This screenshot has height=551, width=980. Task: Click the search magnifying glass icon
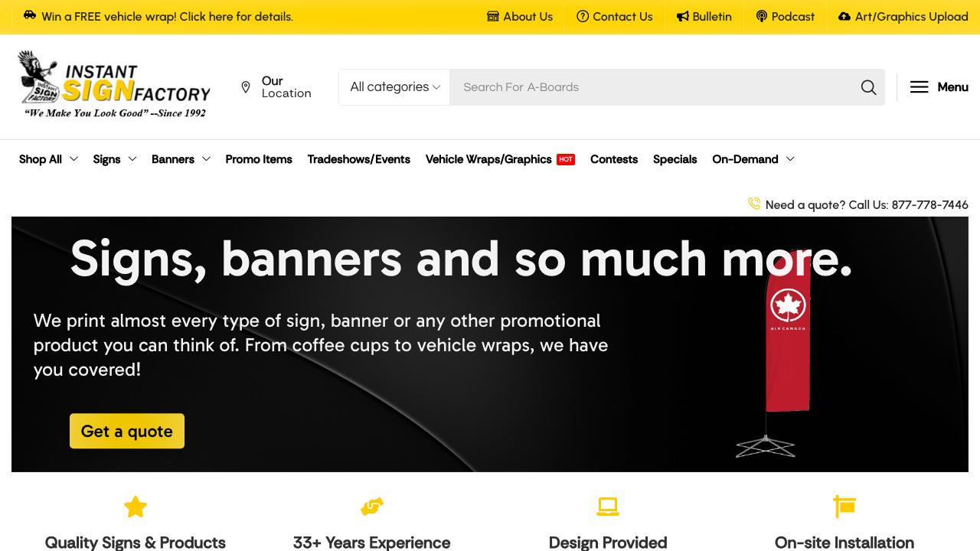868,87
